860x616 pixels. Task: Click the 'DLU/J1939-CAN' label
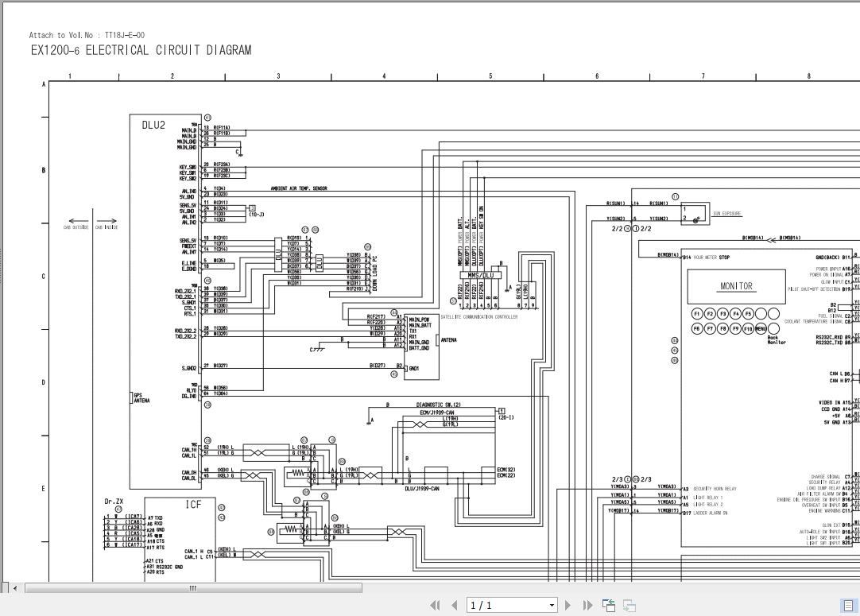tap(422, 488)
